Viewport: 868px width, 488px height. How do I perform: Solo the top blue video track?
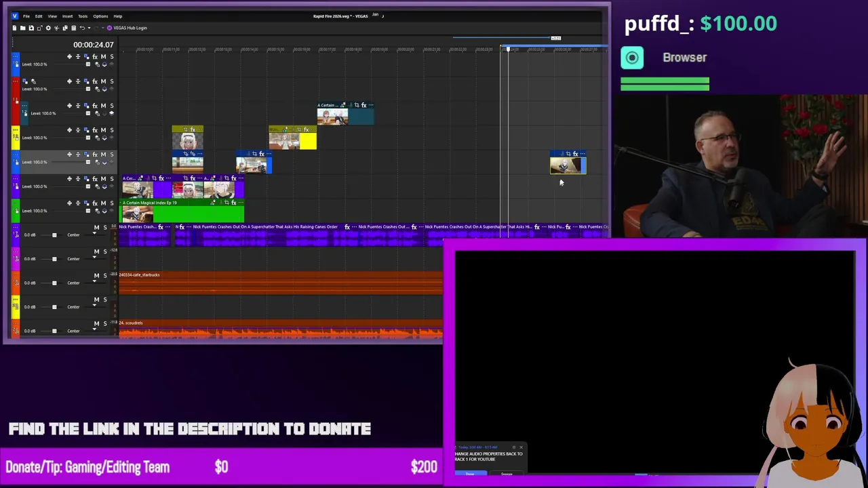pos(112,56)
